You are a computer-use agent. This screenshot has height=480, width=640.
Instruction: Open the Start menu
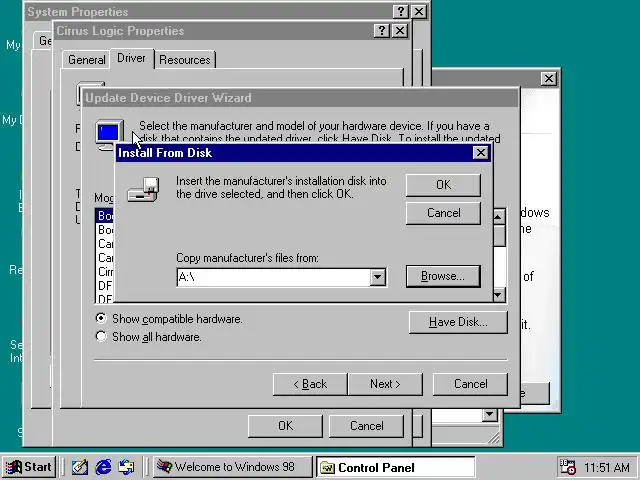tap(29, 467)
